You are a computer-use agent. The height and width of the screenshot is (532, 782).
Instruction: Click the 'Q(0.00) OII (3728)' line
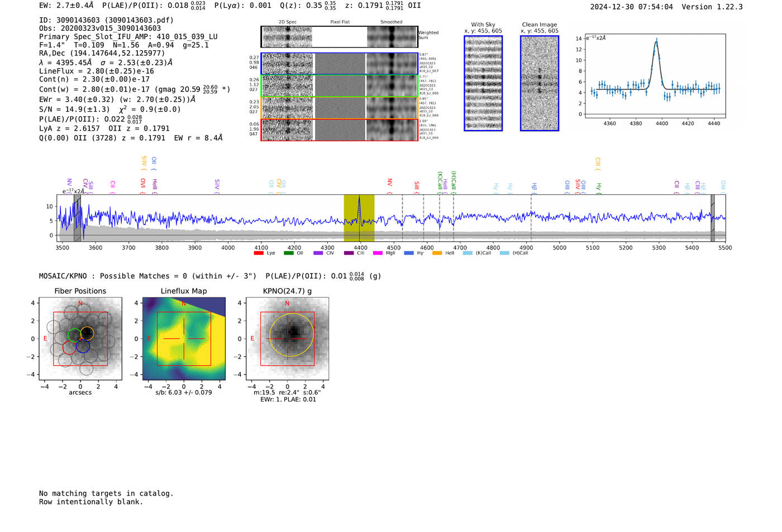[x=131, y=138]
